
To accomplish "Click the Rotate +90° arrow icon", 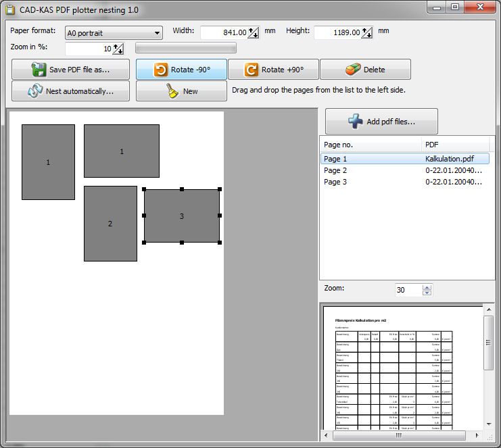I will point(251,70).
